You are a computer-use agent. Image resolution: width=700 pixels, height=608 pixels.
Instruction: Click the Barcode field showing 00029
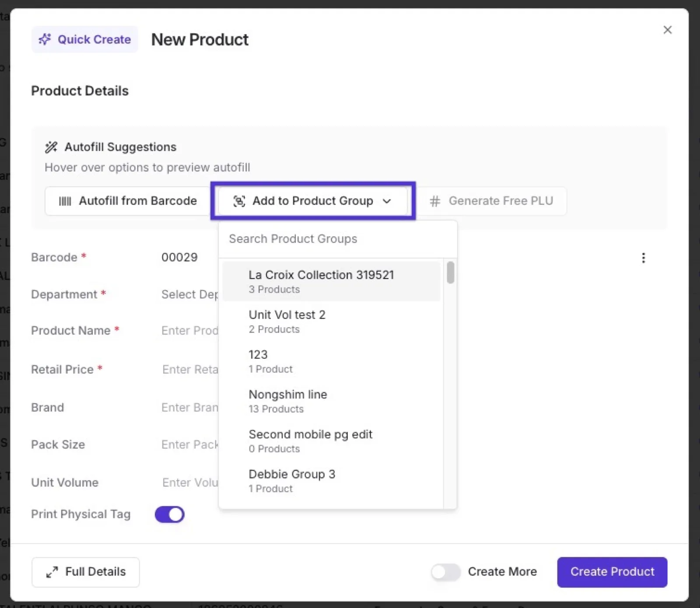tap(179, 257)
